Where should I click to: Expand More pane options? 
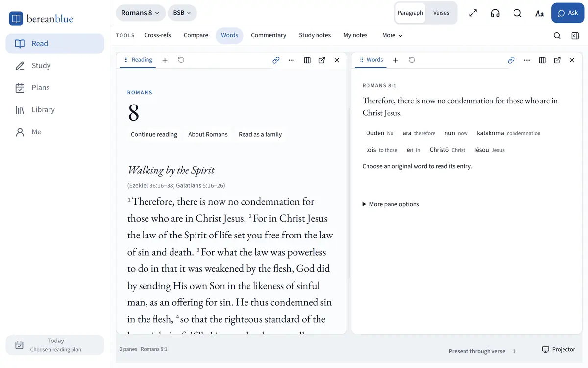[x=391, y=204]
